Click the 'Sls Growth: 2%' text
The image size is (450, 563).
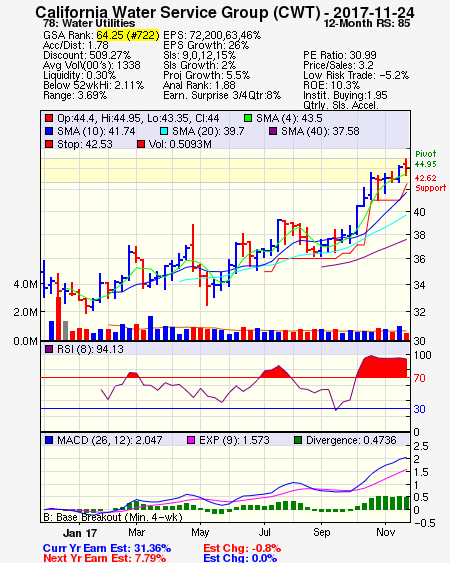tap(199, 65)
